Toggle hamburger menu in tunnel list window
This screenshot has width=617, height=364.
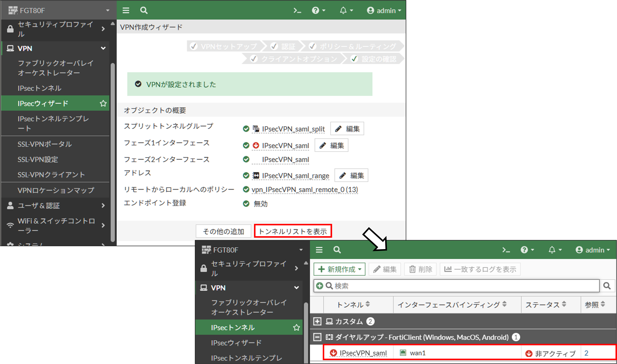coord(319,250)
